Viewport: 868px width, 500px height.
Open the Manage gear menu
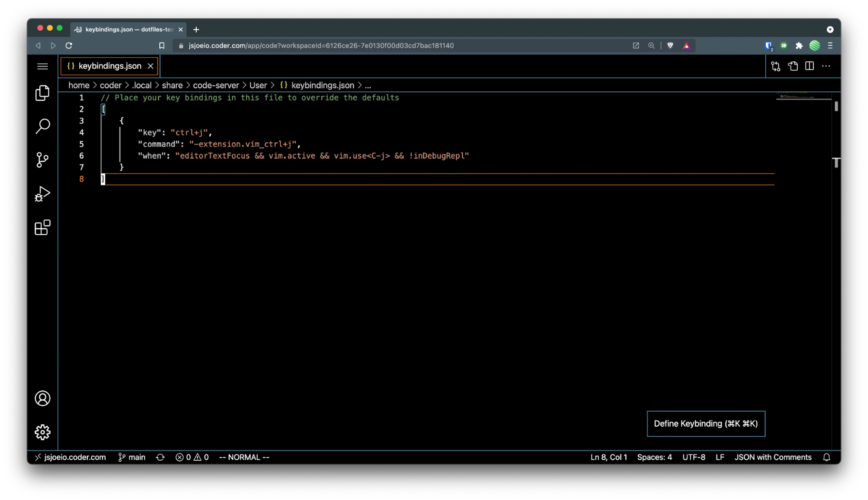[x=42, y=432]
